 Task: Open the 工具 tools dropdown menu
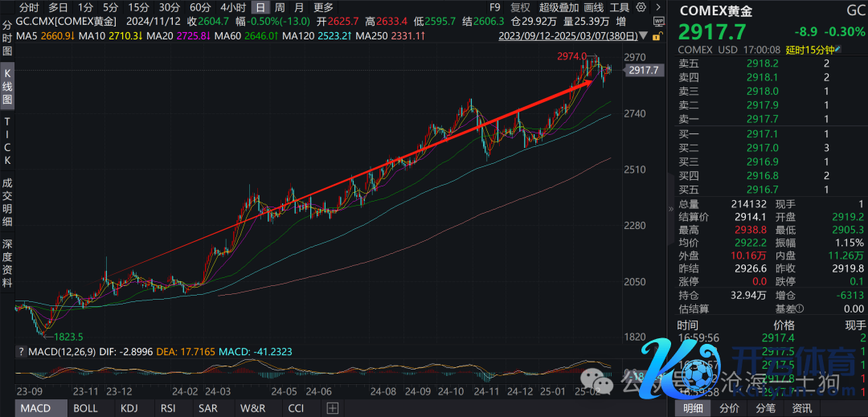coord(620,8)
